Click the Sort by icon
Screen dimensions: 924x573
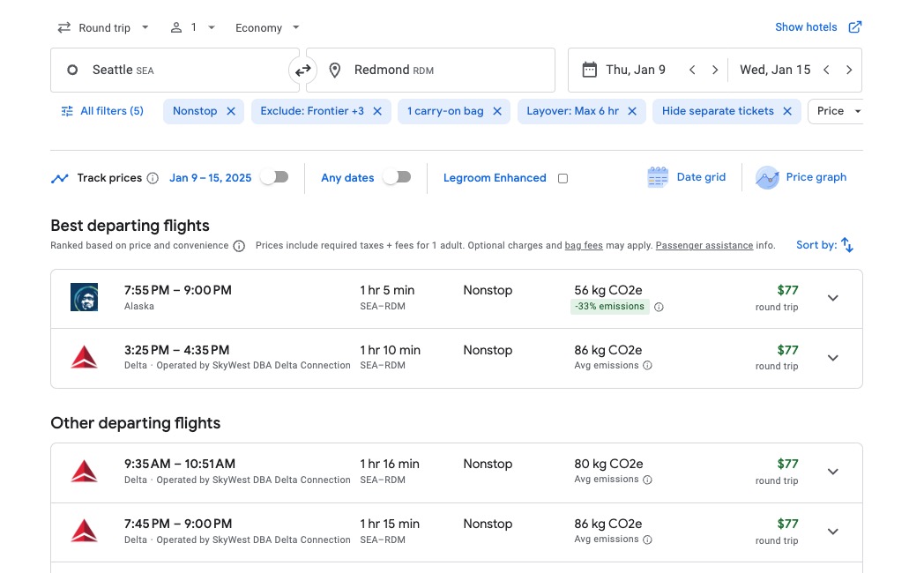point(846,244)
